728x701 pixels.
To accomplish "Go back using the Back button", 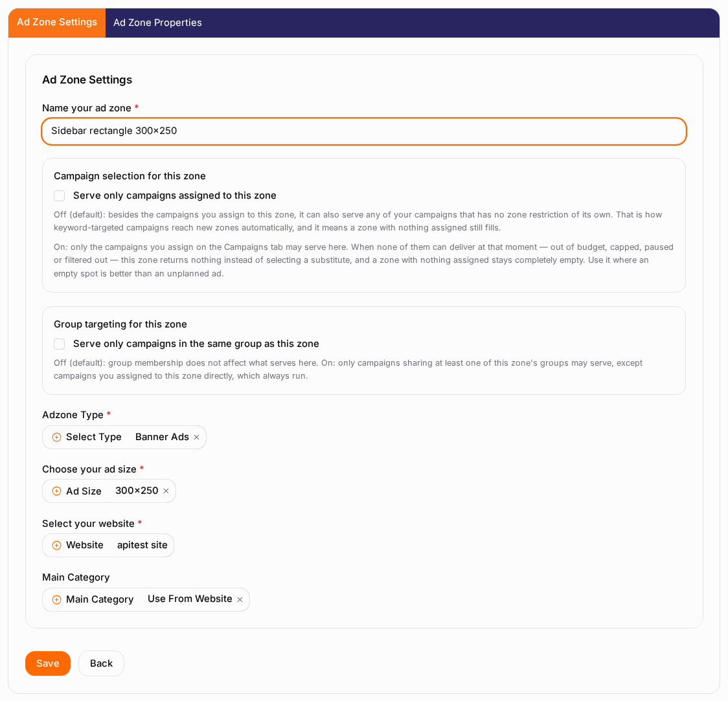I will (x=101, y=663).
